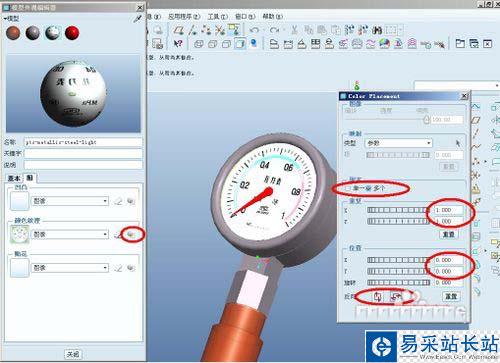Adjust the position X thumbwheel slider
This screenshot has height=363, width=500.
[398, 260]
